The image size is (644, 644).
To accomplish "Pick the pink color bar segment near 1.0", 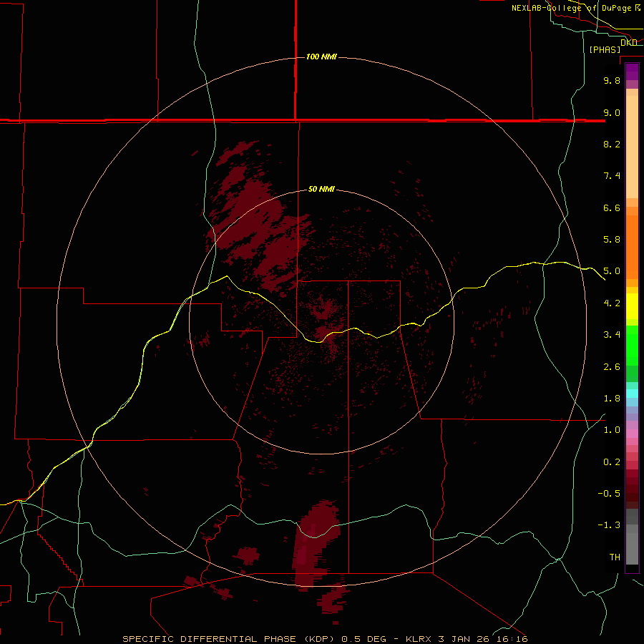I will pos(632,434).
